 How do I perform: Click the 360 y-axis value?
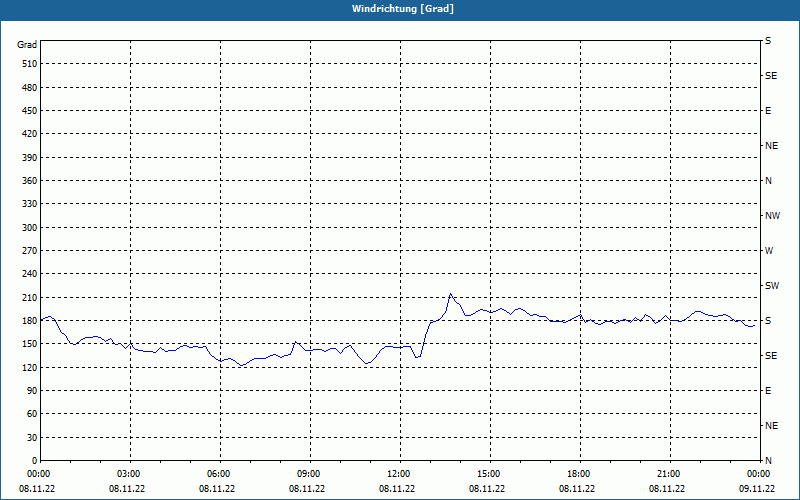30,181
